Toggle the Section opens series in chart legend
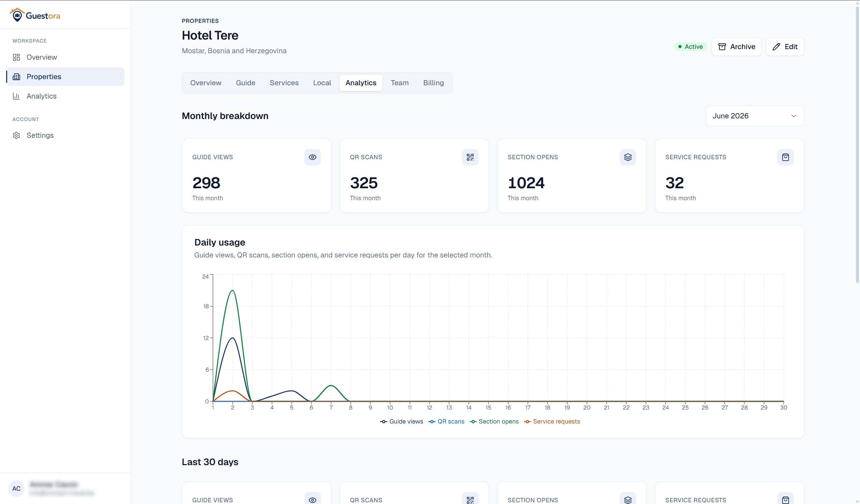Image resolution: width=860 pixels, height=504 pixels. [494, 421]
